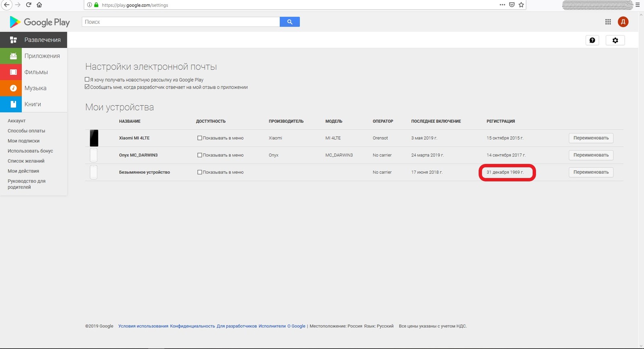
Task: Open the browser hamburger menu
Action: click(638, 5)
